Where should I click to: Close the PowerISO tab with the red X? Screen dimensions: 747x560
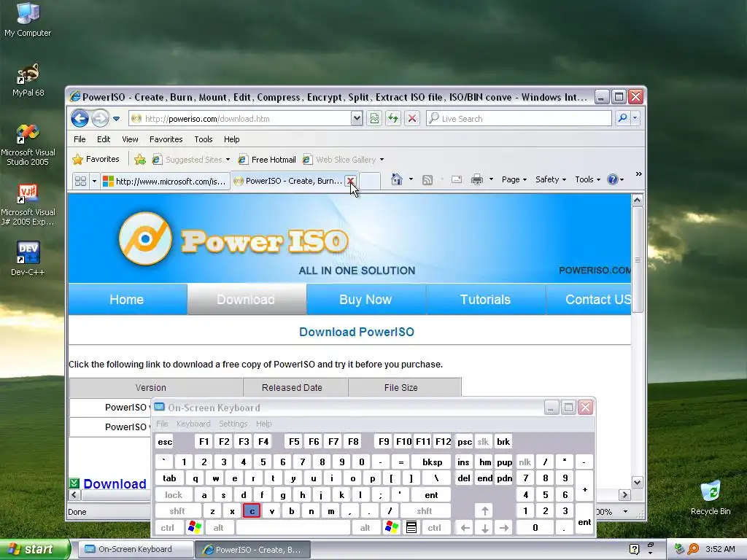point(350,181)
